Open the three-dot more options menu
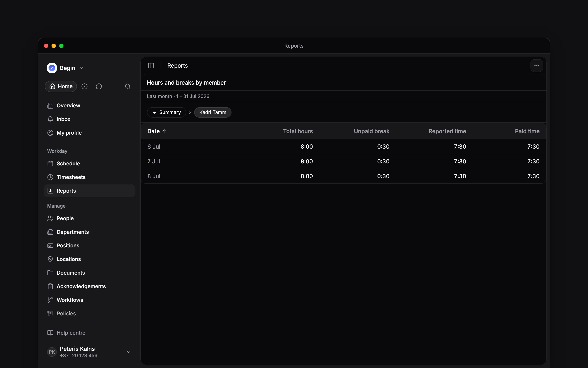This screenshot has height=368, width=588. [537, 66]
